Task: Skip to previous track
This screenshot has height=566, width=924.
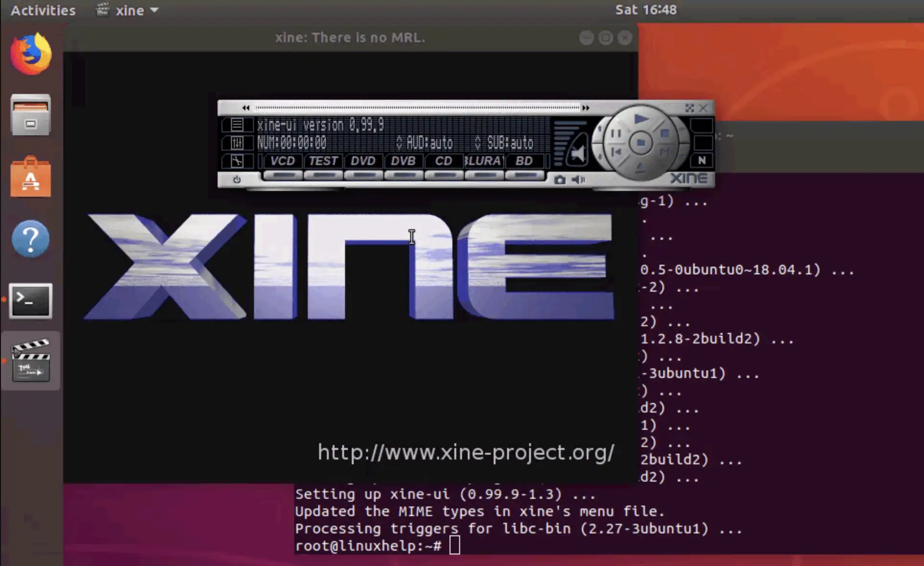Action: [x=616, y=152]
